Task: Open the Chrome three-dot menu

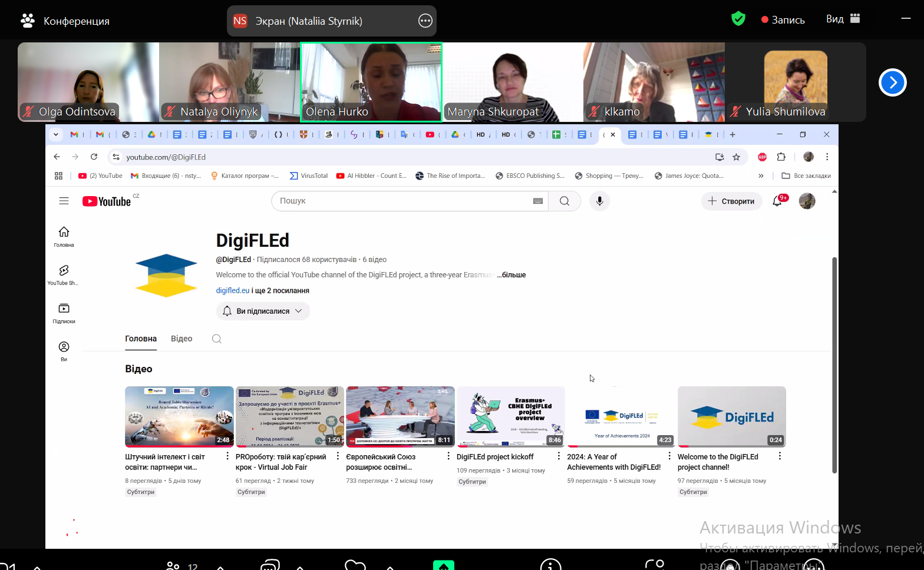Action: [827, 157]
